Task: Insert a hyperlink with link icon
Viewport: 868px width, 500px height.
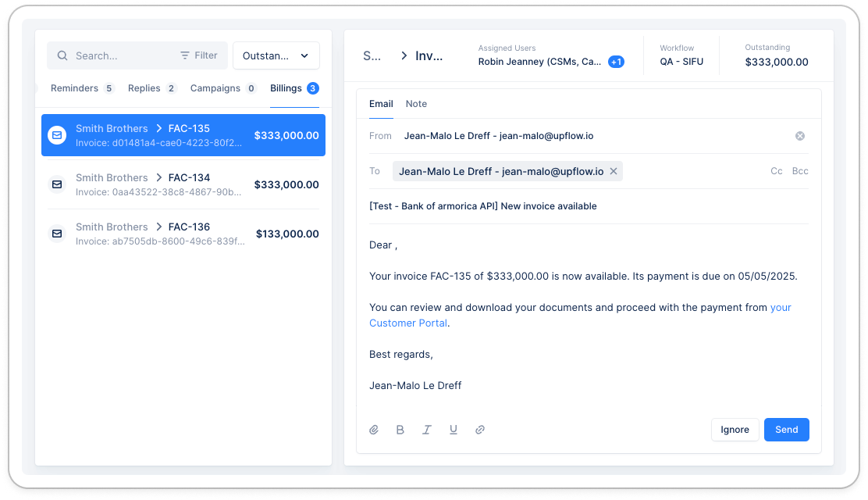Action: (x=480, y=430)
